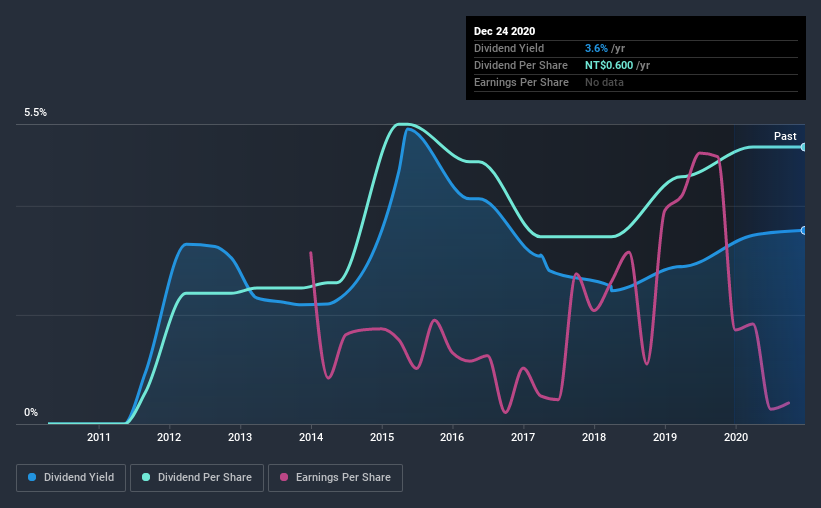Toggle the Earnings Per Share legend button

pos(336,478)
